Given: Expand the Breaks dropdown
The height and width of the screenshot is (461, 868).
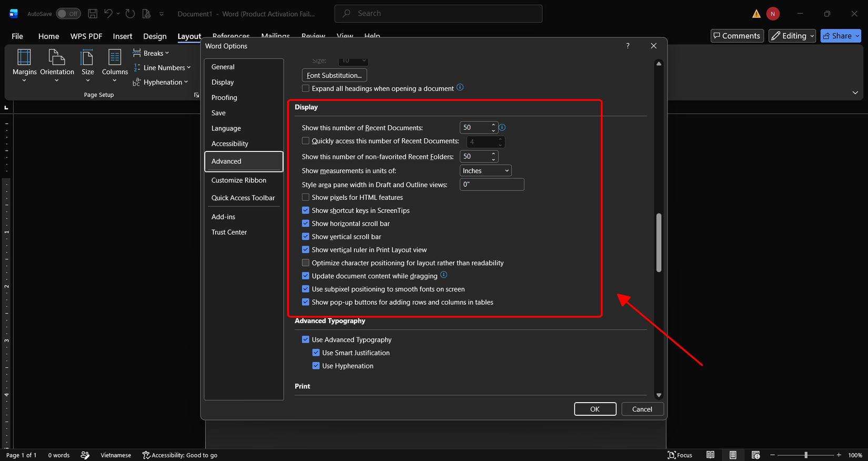Looking at the screenshot, I should tap(151, 53).
